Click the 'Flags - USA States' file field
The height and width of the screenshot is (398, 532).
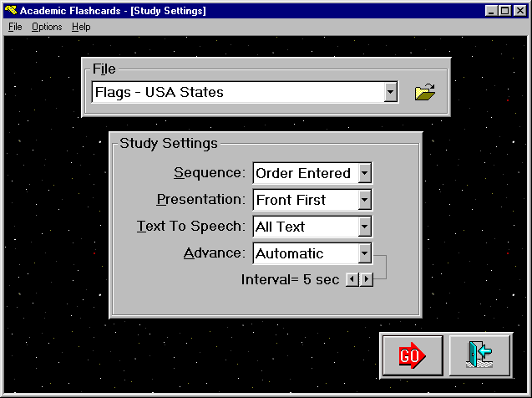click(236, 92)
